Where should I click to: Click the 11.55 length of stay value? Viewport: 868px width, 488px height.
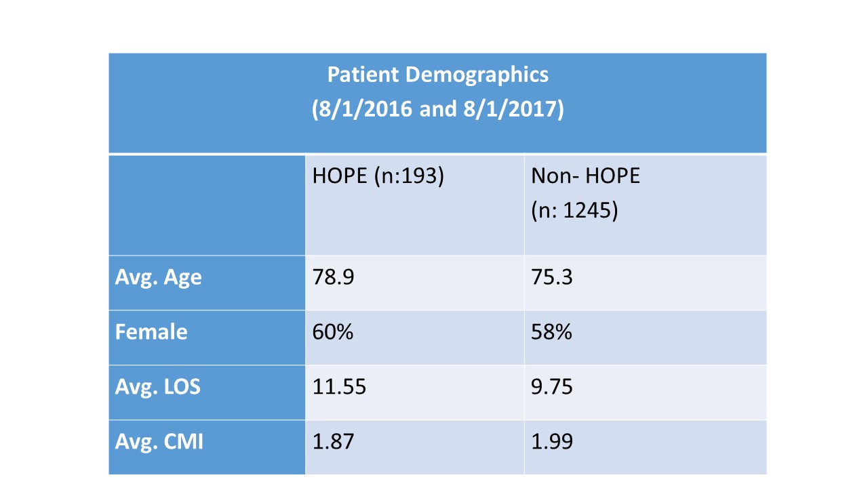pos(339,387)
